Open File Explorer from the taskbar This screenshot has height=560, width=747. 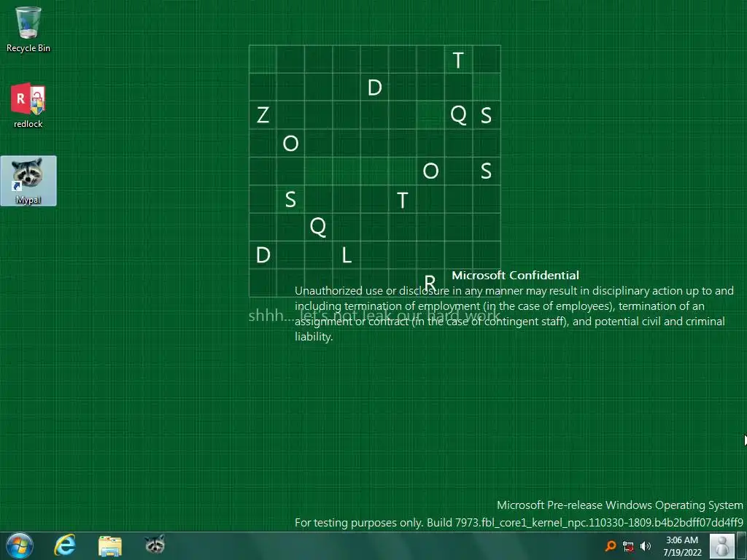tap(110, 545)
